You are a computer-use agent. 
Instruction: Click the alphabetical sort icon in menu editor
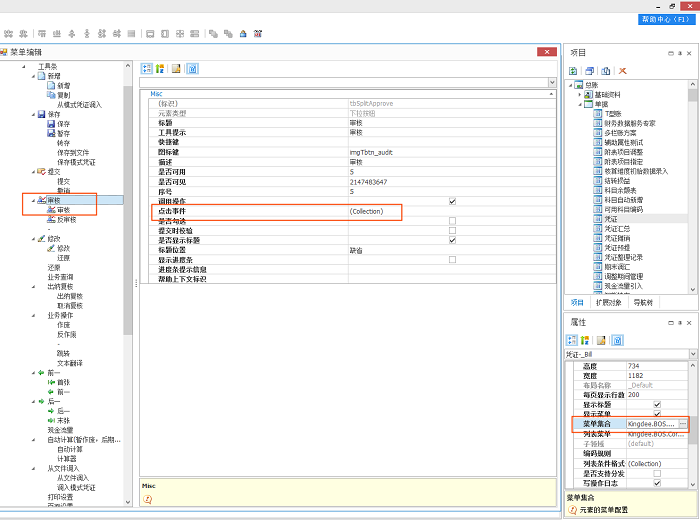click(160, 69)
